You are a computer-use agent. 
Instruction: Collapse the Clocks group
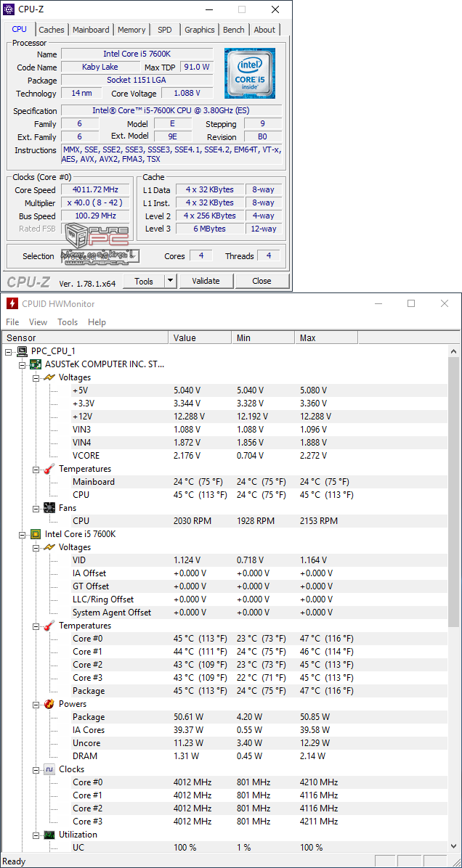[x=36, y=769]
